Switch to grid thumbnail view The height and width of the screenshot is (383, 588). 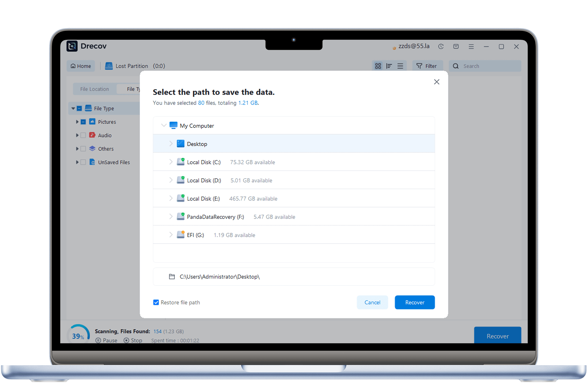(378, 66)
